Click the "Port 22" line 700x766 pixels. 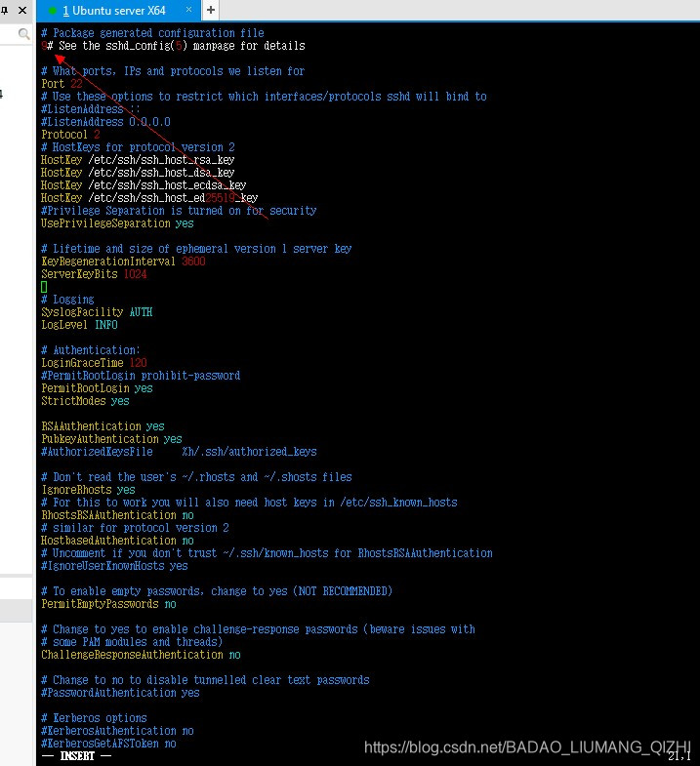tap(62, 84)
